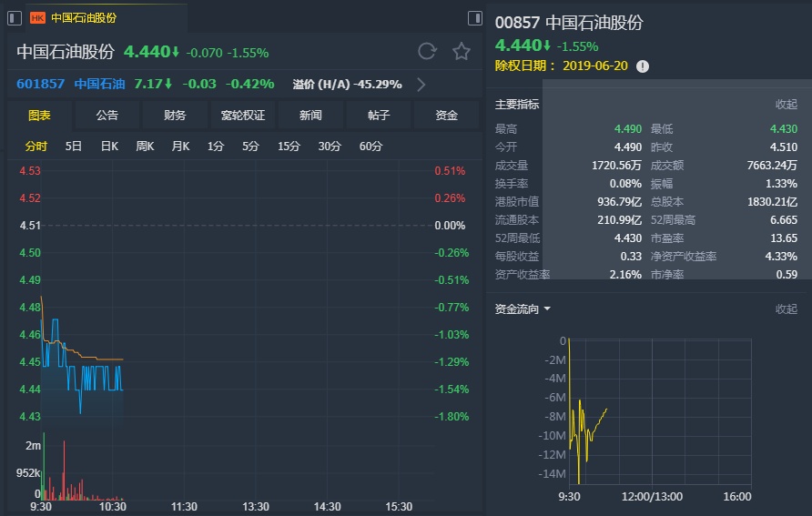Click the 港股市值 value 936.79亿
The height and width of the screenshot is (516, 812).
(x=619, y=201)
